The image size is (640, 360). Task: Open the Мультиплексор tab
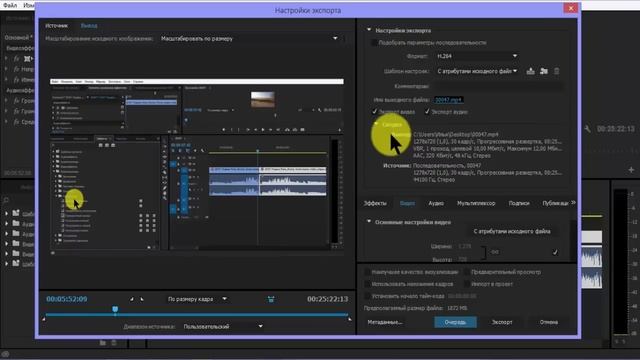(476, 203)
